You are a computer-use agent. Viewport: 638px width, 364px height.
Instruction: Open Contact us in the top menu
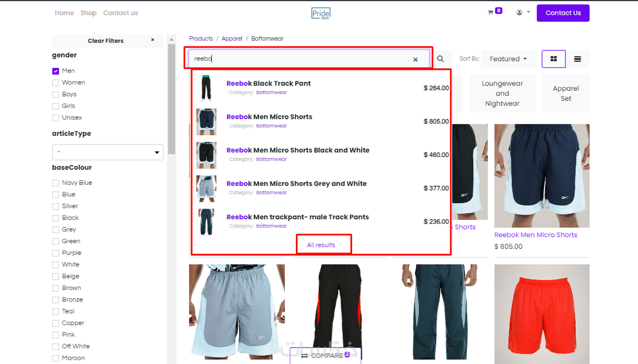click(120, 13)
